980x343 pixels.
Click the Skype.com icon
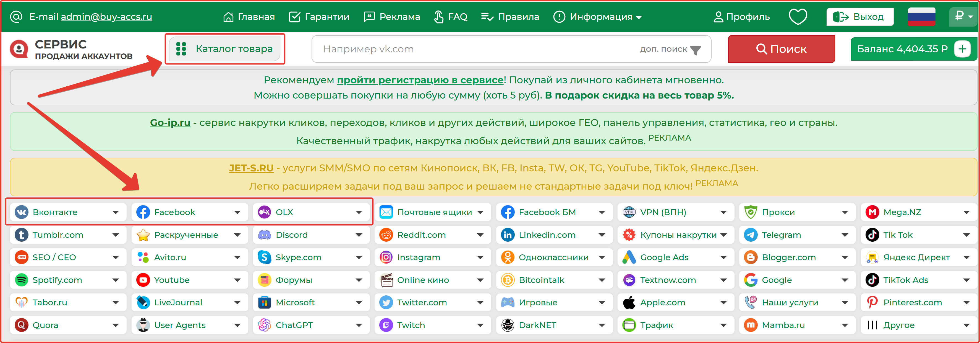coord(264,257)
